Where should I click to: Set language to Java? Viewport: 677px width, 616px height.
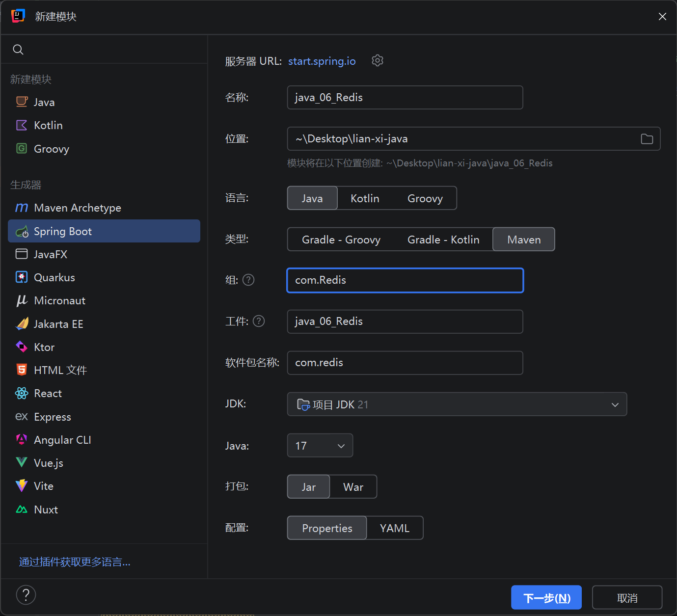pos(312,198)
